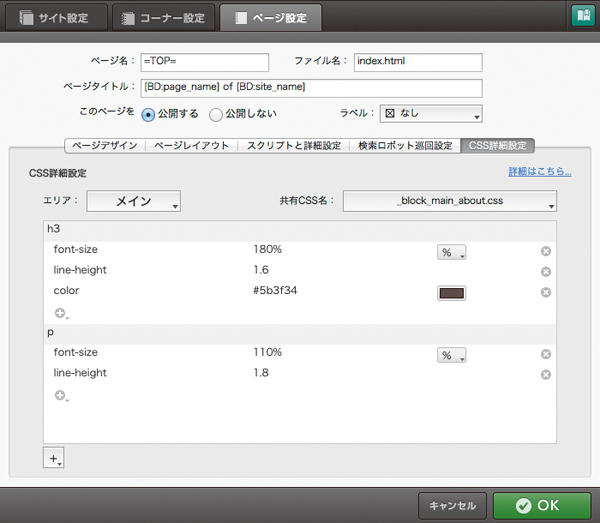The height and width of the screenshot is (523, 600).
Task: Delete the h3 color property row
Action: click(546, 293)
